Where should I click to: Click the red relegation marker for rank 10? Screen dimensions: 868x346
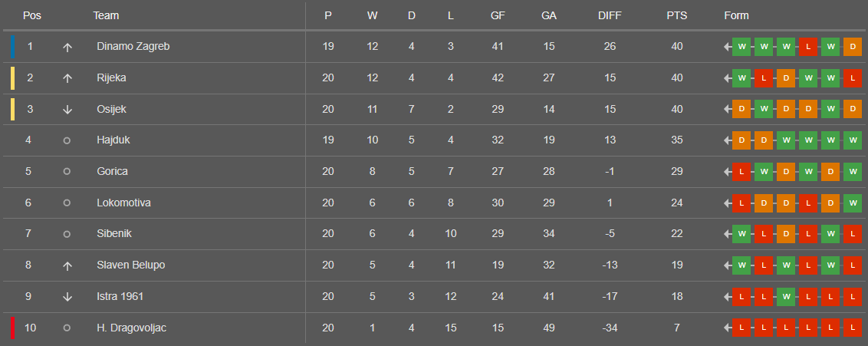[13, 328]
